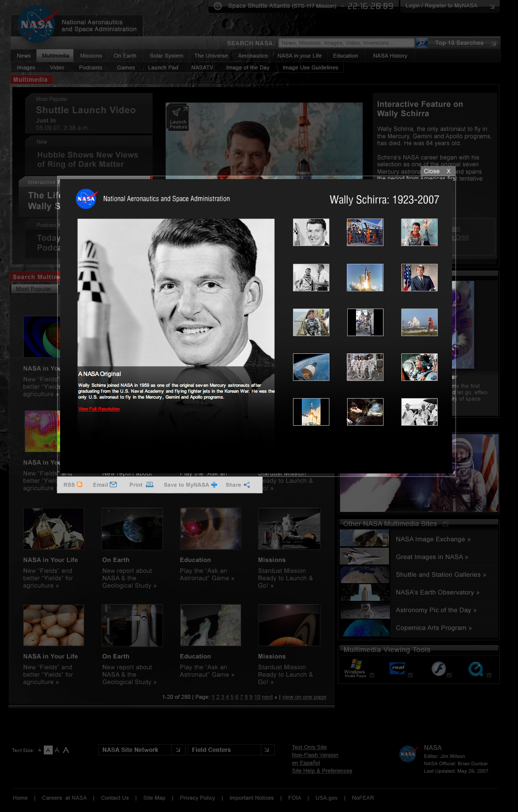
Task: Open the en Español link
Action: click(306, 763)
